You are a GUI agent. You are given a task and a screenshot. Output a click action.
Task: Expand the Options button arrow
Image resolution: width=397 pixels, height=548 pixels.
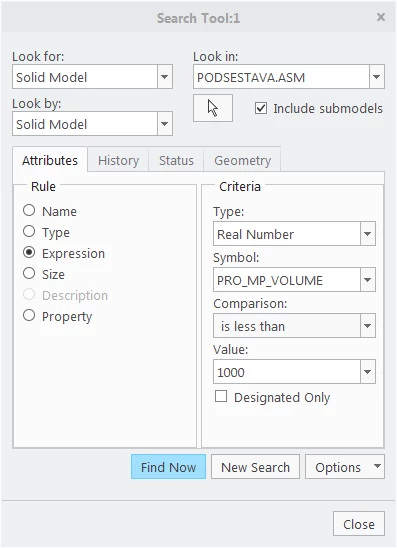coord(377,466)
